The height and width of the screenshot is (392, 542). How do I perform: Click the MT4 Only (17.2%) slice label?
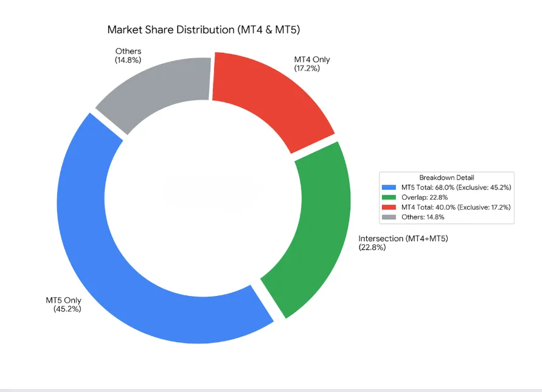312,64
